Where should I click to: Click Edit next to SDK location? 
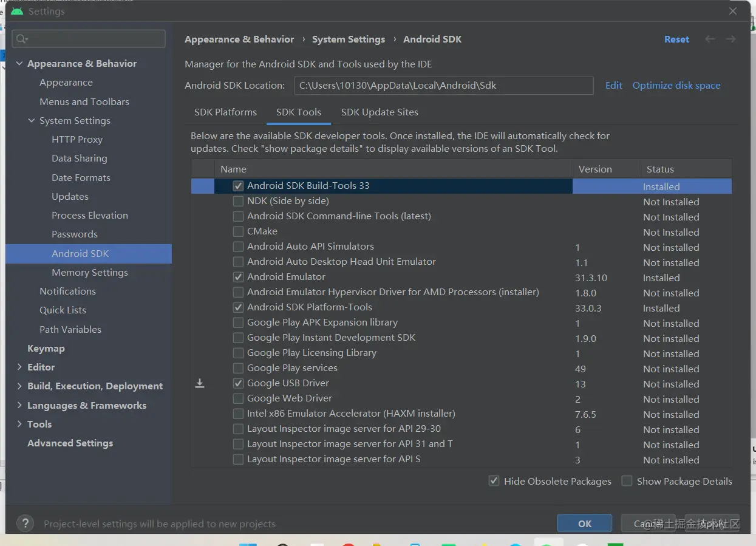613,85
